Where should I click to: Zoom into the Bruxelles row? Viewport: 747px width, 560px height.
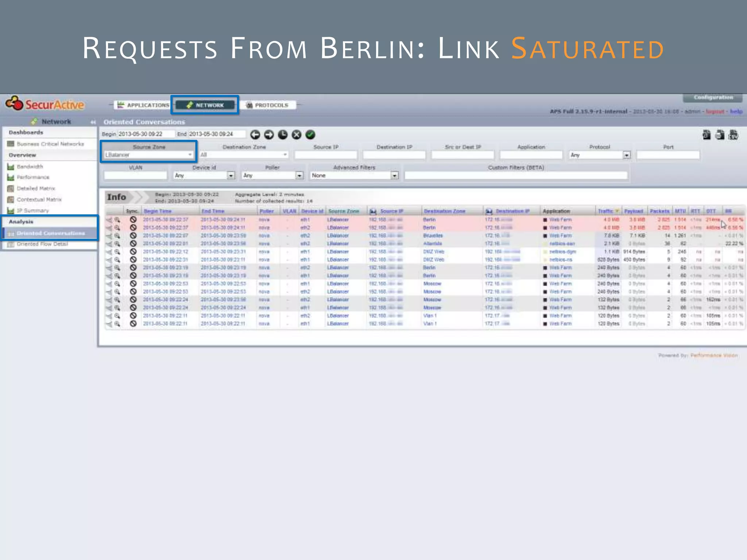click(117, 236)
